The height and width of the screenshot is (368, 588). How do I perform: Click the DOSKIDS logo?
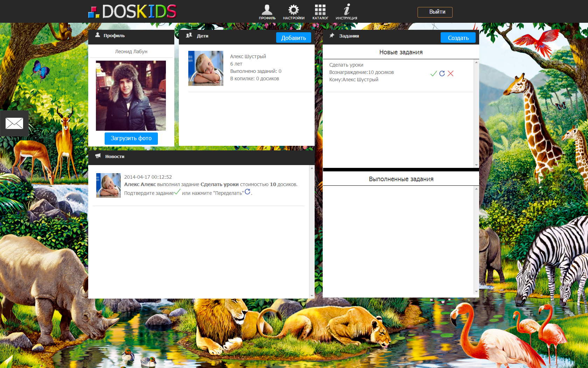coord(132,12)
